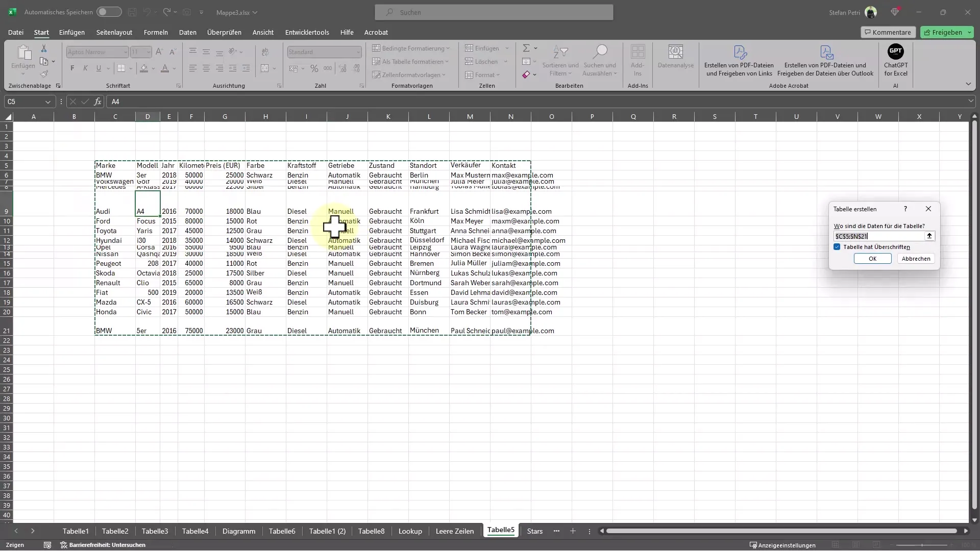
Task: Select the Start ribbon tab
Action: 42,32
